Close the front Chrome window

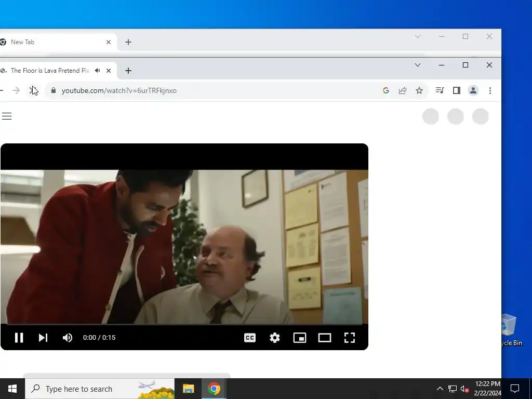pos(489,65)
